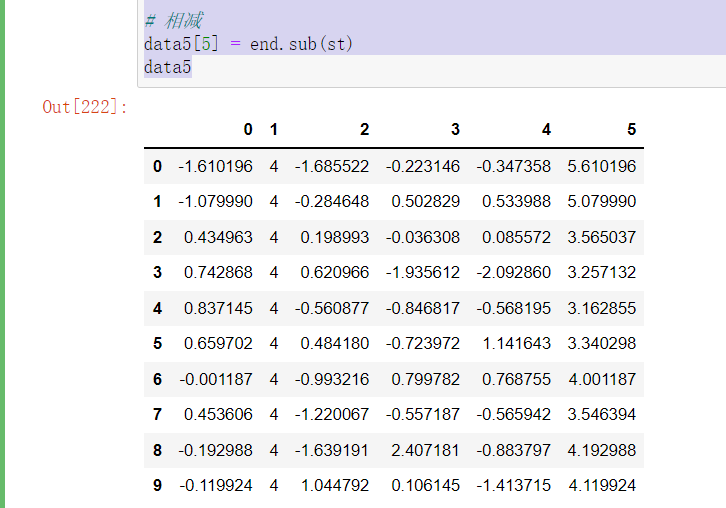Select cell value -0.223146

click(423, 166)
